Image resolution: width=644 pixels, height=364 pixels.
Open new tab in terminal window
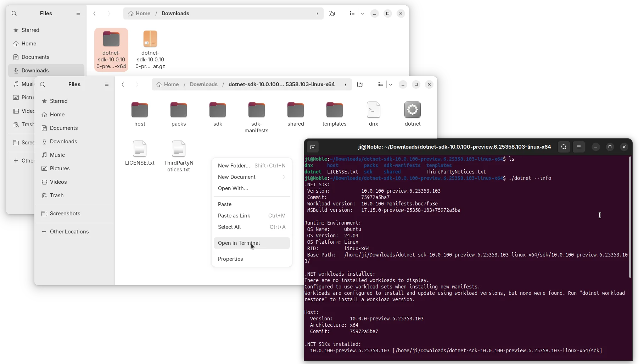click(x=313, y=147)
